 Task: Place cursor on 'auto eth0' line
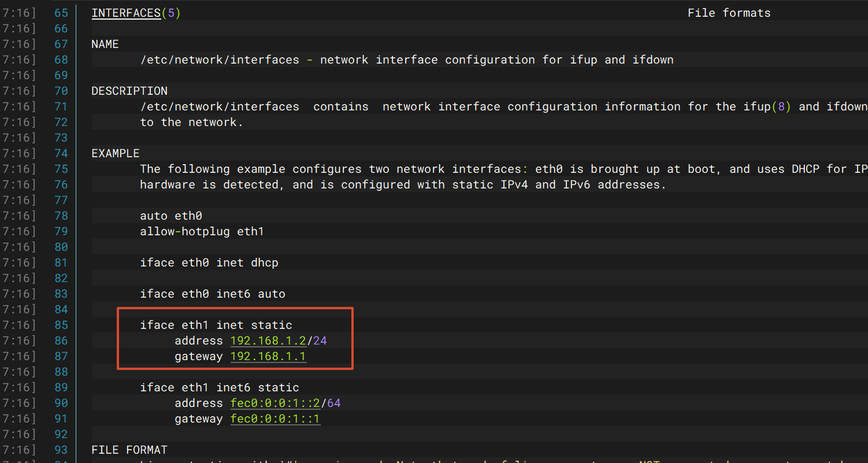pyautogui.click(x=171, y=216)
